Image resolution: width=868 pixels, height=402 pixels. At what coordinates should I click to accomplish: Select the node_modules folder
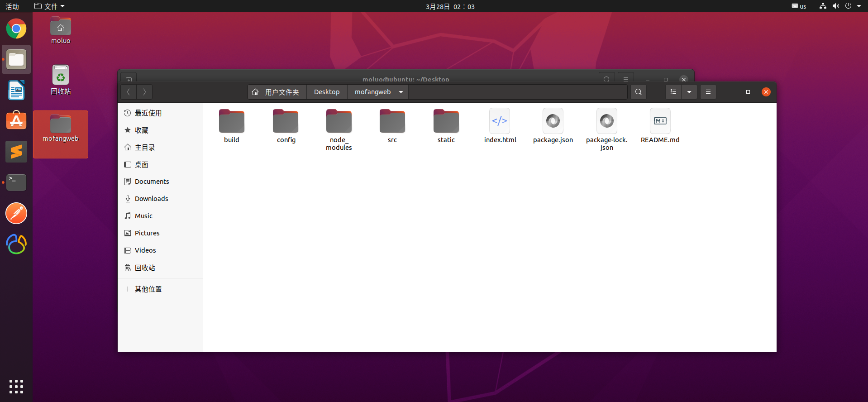coord(339,130)
